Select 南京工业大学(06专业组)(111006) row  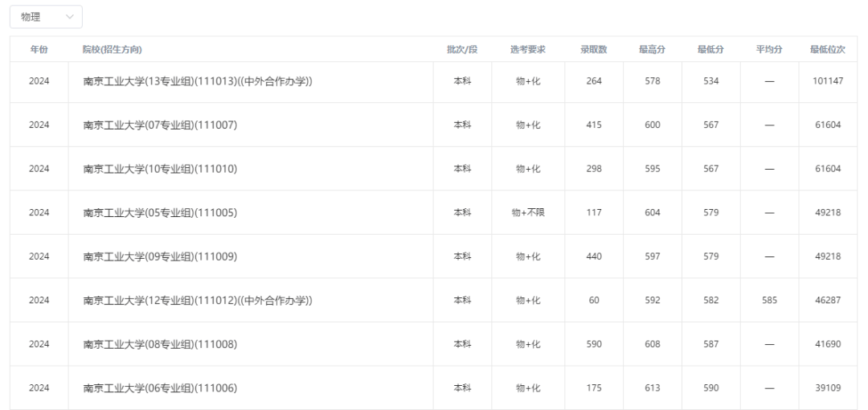tap(433, 387)
